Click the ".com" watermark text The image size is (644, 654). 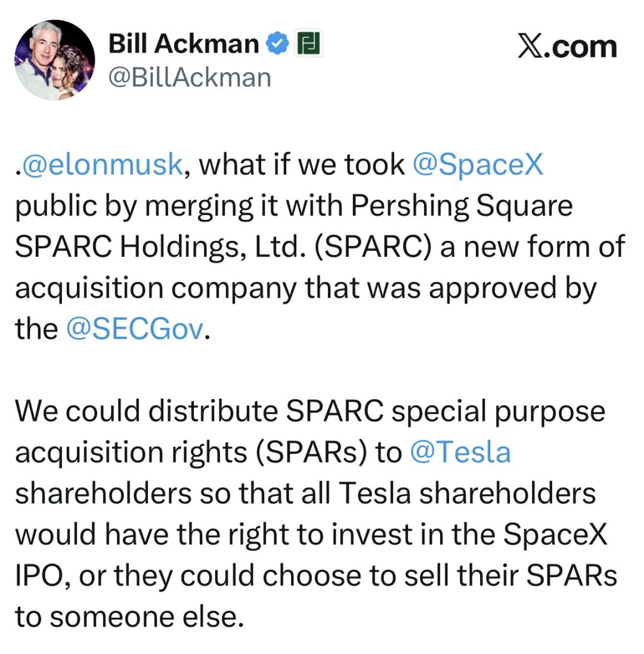point(584,47)
